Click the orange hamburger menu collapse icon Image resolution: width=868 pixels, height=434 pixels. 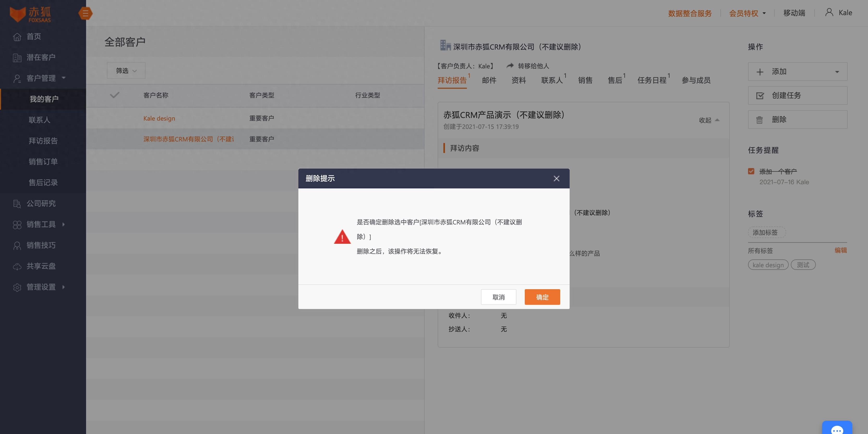coord(85,13)
